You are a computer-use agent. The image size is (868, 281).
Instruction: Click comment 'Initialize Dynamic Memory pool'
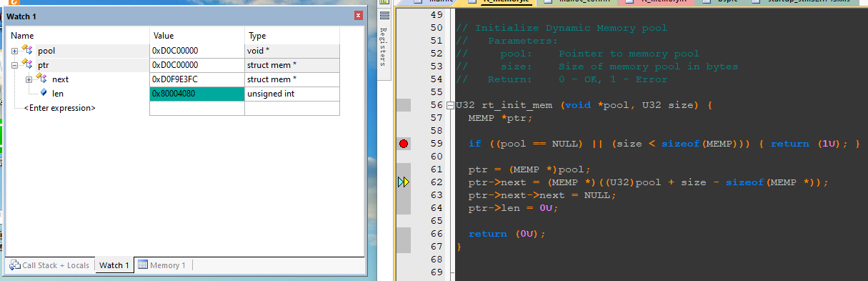point(572,28)
